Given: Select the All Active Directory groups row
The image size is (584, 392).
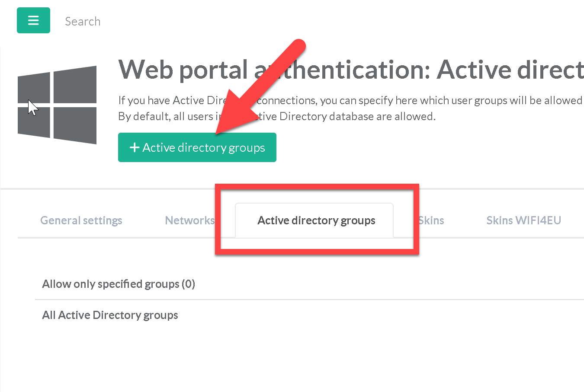Looking at the screenshot, I should point(110,315).
